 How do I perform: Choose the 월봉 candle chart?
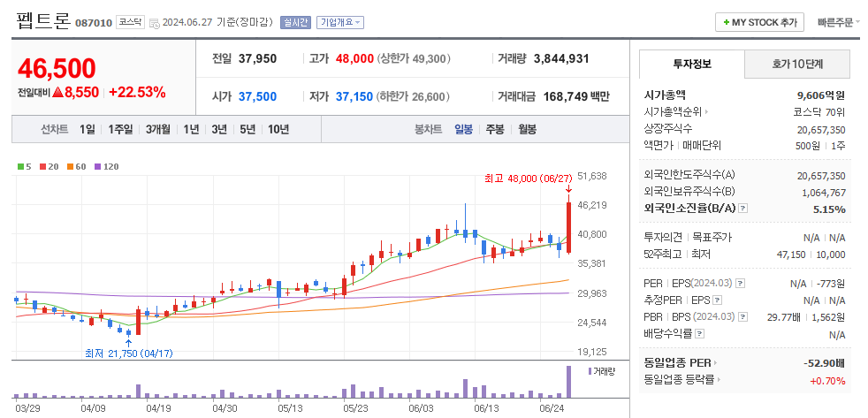[x=527, y=130]
